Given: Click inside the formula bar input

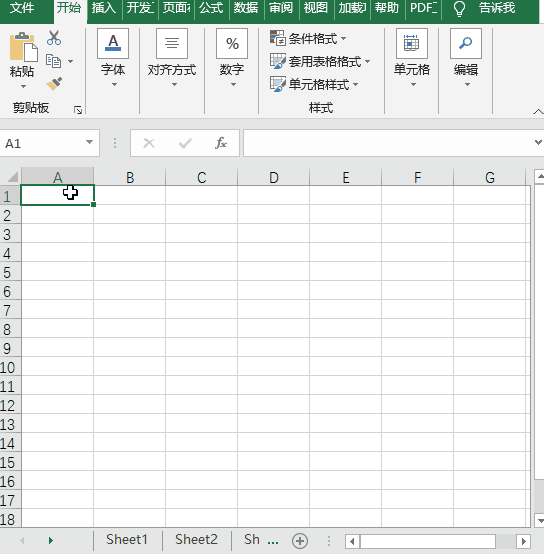Looking at the screenshot, I should [x=389, y=143].
